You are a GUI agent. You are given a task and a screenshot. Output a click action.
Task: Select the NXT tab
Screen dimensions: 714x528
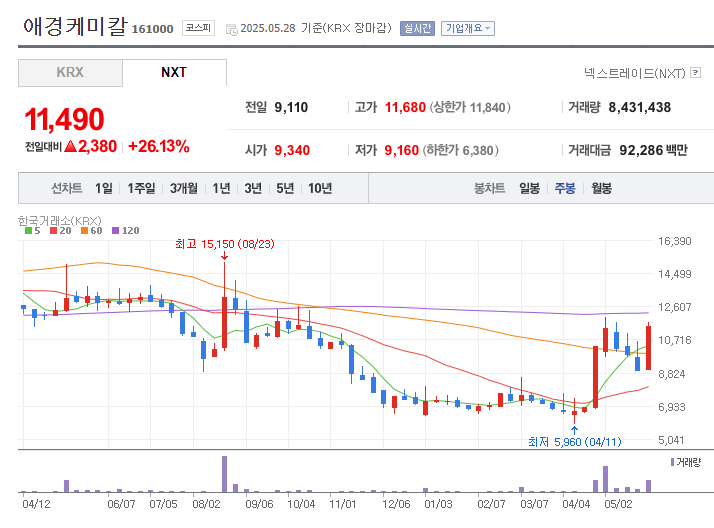coord(174,72)
